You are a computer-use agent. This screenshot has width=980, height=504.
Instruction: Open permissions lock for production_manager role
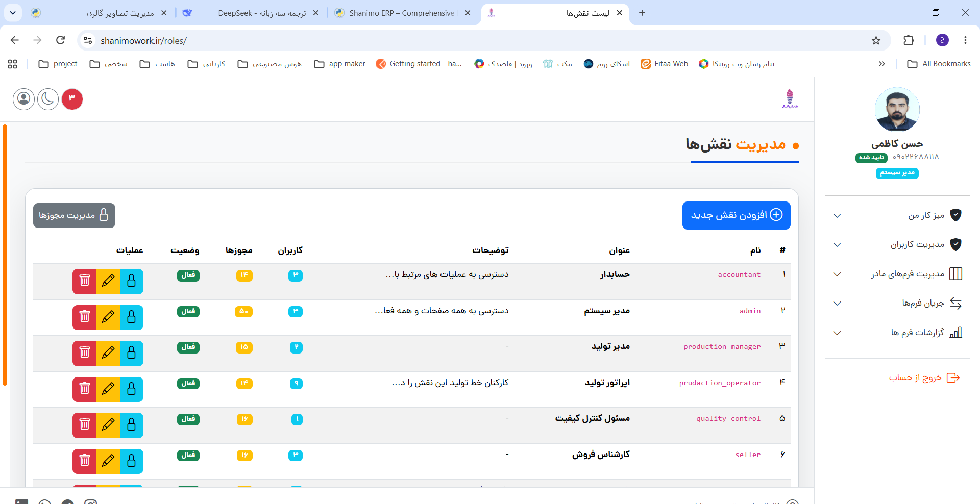(x=132, y=353)
